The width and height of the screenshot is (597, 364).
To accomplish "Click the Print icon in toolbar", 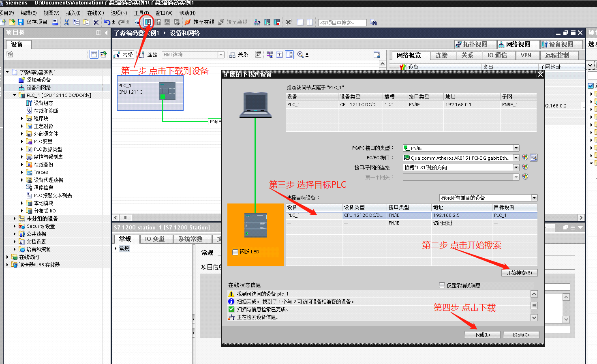I will coord(55,22).
